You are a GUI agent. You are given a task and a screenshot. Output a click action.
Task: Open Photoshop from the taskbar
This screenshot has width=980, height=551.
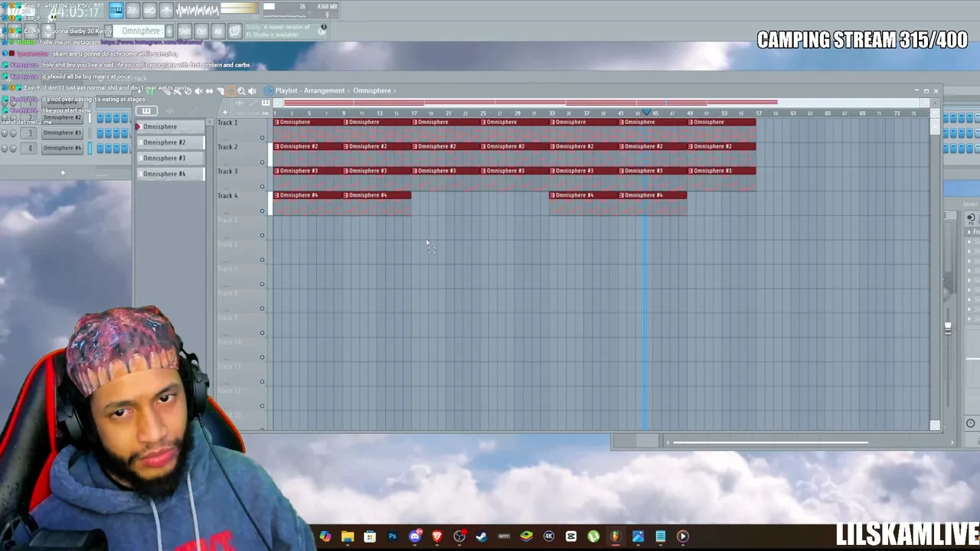(x=392, y=536)
